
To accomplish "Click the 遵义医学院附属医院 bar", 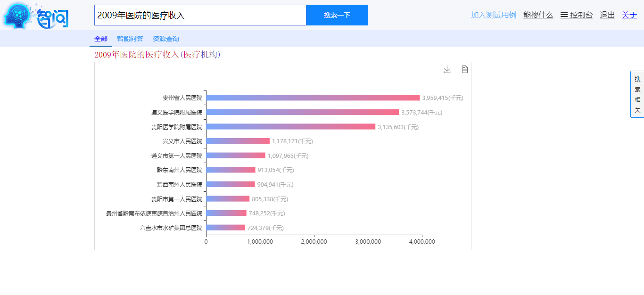I will click(x=302, y=112).
